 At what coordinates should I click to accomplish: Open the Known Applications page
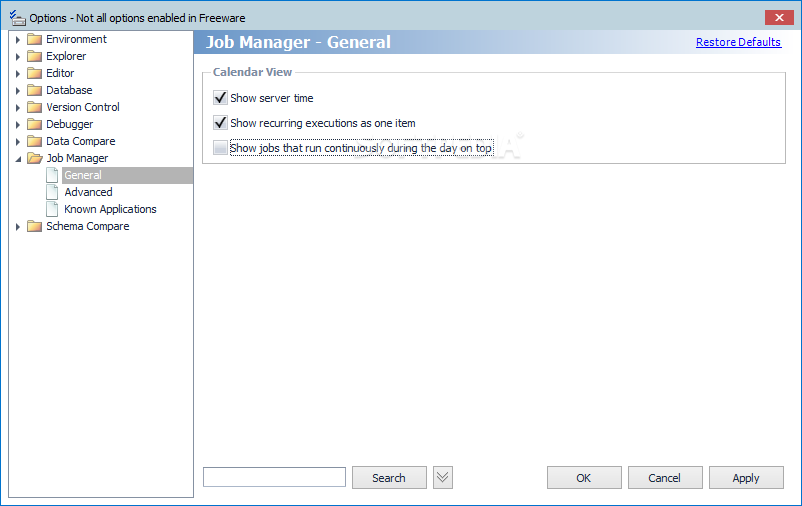(110, 209)
